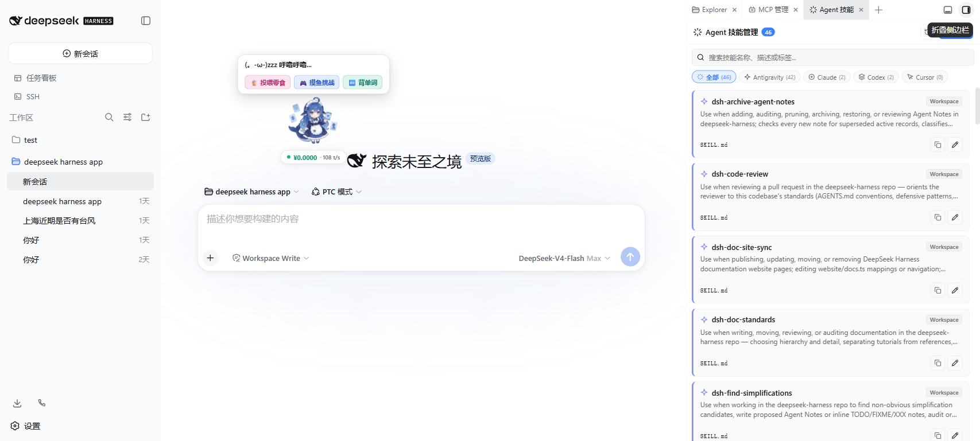This screenshot has width=980, height=441.
Task: Open the 上海近期是否有台风 conversation
Action: coord(80,221)
